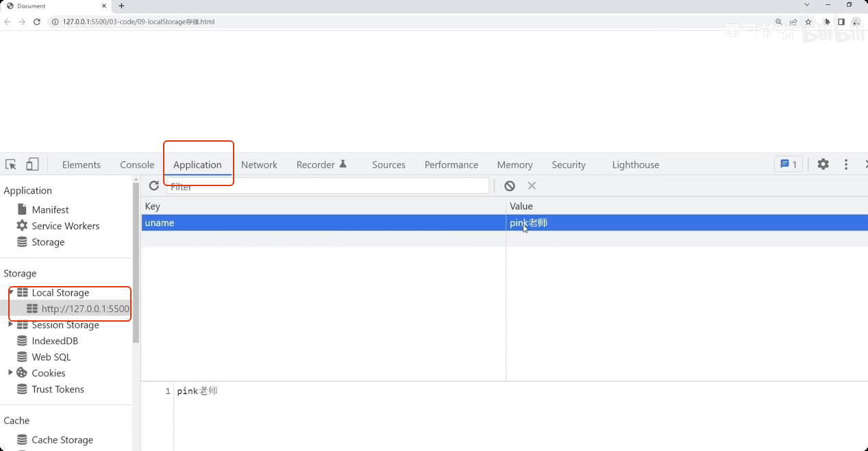Click the site info icon in address bar
This screenshot has width=868, height=451.
pyautogui.click(x=55, y=22)
